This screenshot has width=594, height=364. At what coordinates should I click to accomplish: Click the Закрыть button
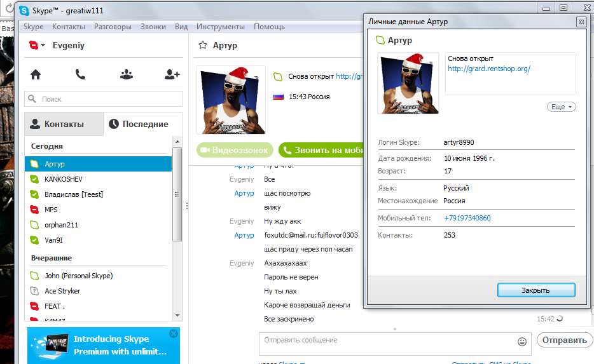point(536,290)
